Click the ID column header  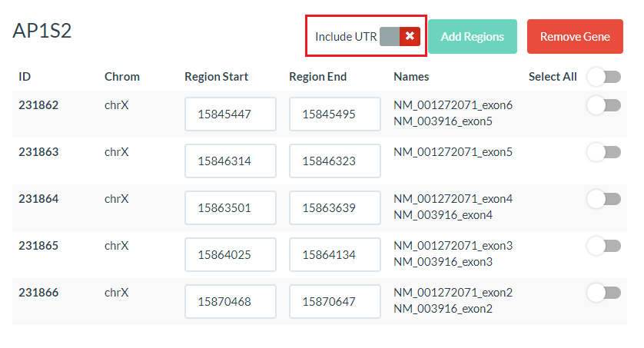25,77
